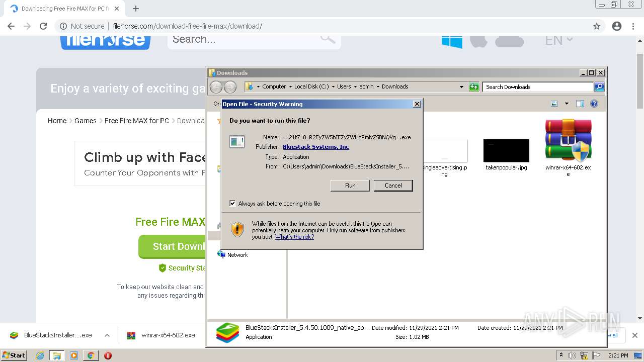Open a new browser tab
The width and height of the screenshot is (644, 362).
136,9
